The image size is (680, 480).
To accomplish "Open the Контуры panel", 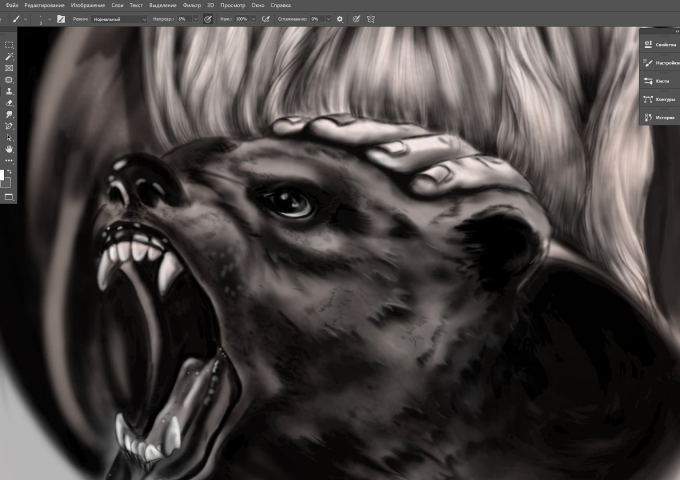I will click(660, 99).
